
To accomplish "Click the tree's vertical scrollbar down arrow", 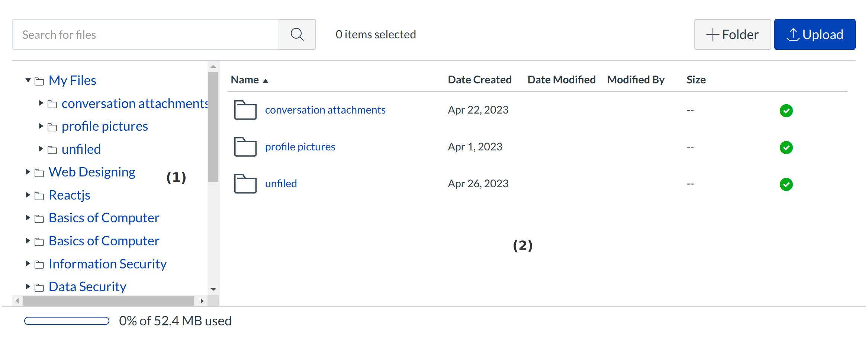I will point(213,289).
